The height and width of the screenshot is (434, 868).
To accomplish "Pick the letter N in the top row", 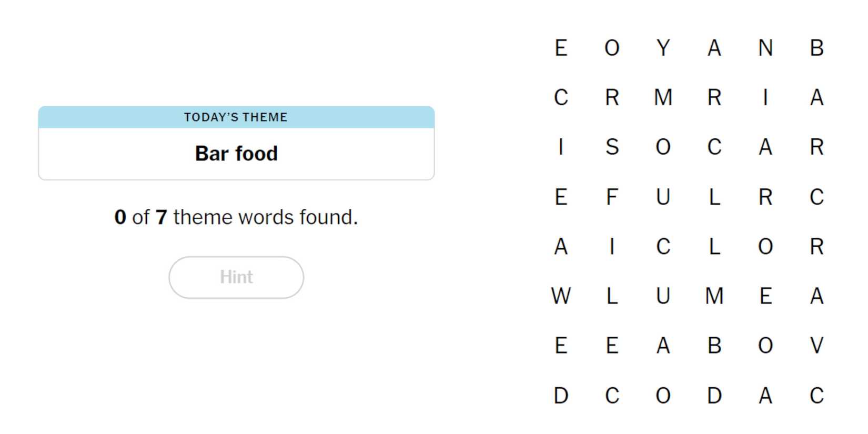I will (x=765, y=48).
